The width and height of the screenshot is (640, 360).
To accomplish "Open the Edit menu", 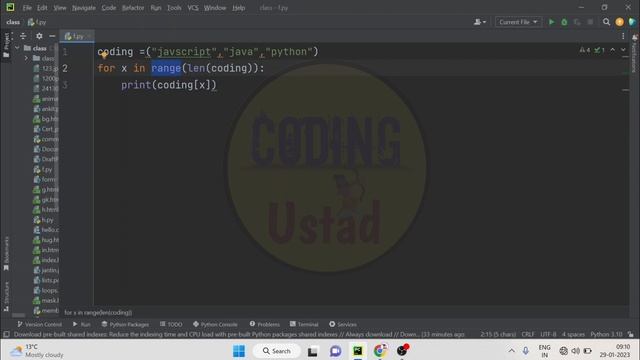I will click(x=42, y=8).
